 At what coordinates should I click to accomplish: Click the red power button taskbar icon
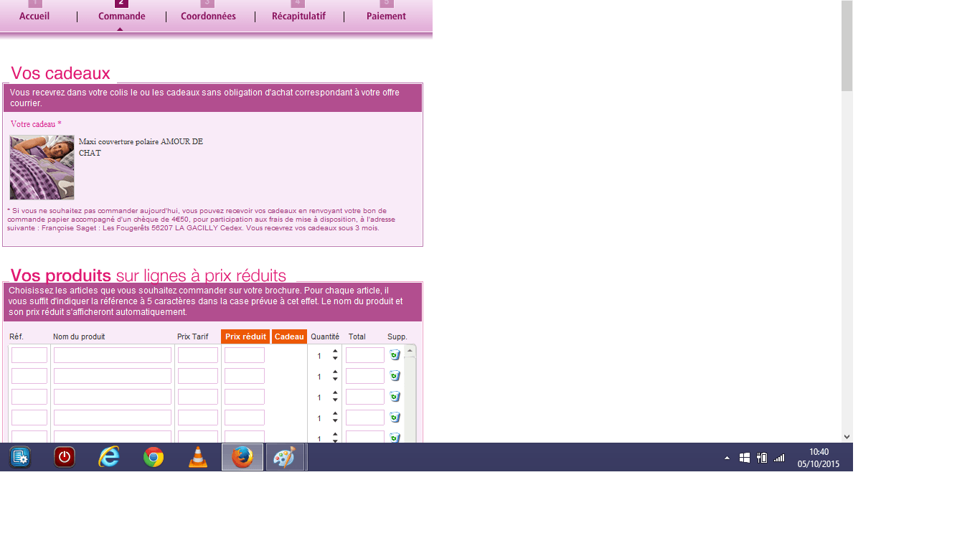tap(65, 457)
